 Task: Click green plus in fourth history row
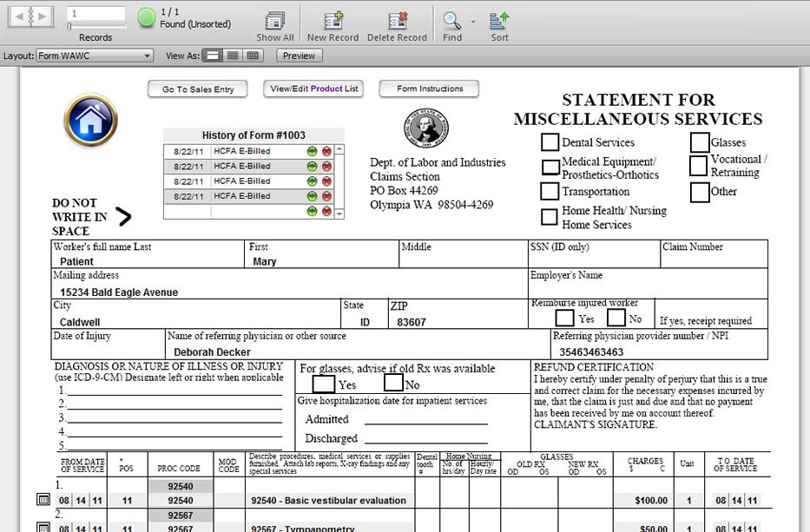point(312,196)
